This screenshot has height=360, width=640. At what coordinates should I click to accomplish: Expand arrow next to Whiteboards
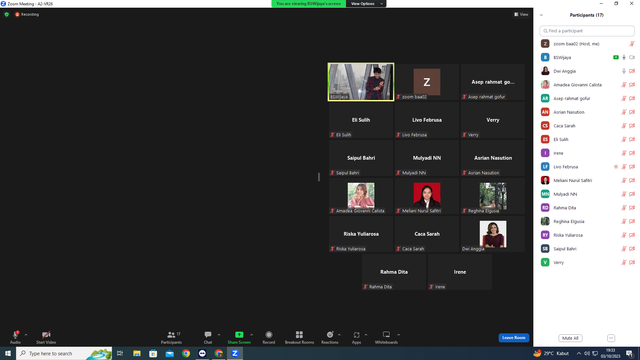398,335
